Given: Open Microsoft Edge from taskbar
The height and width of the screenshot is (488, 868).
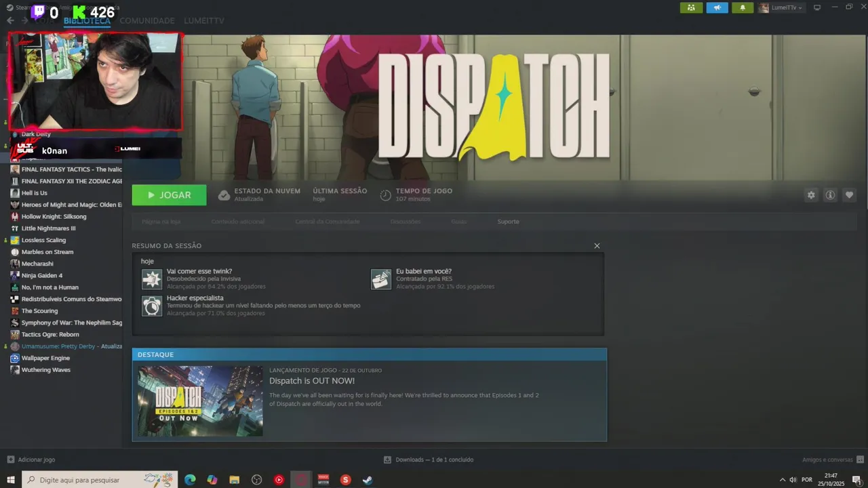Looking at the screenshot, I should tap(190, 480).
